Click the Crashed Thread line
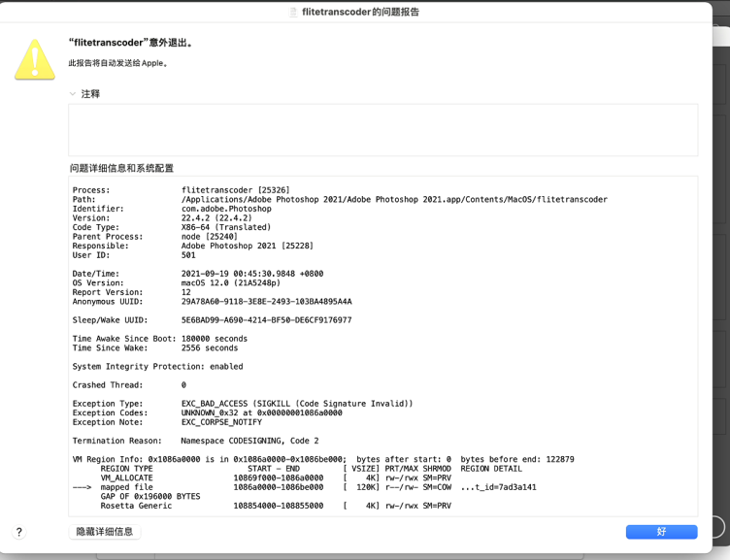 [129, 385]
